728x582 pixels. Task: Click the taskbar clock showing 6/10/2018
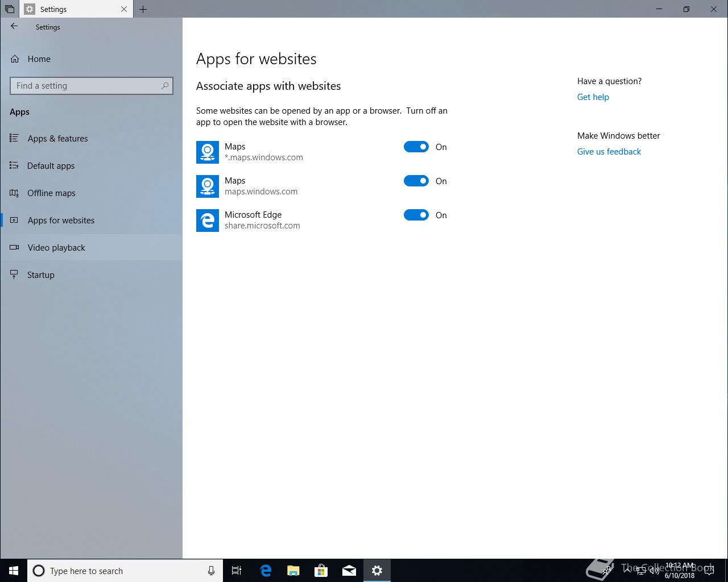(x=680, y=571)
